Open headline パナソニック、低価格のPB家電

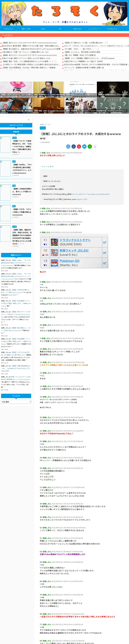(84, 68)
